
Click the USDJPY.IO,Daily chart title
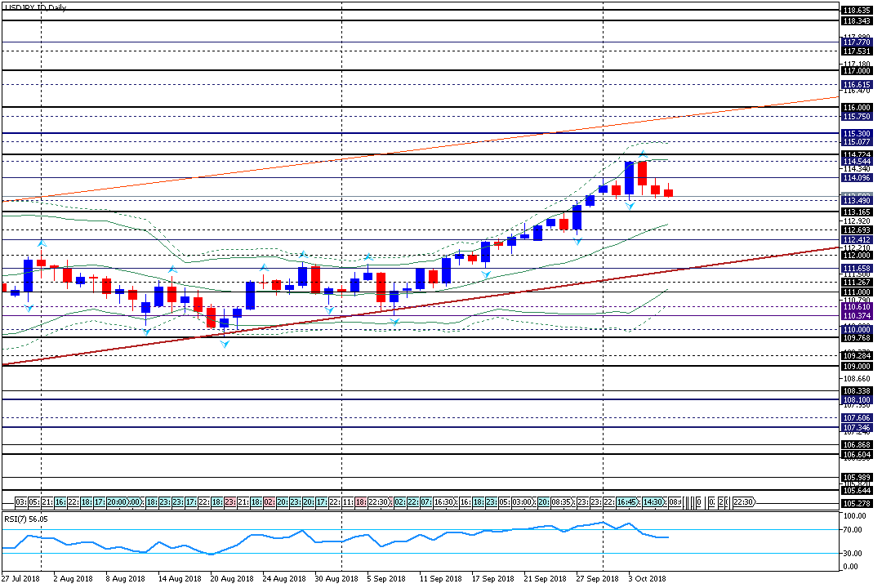click(x=35, y=8)
